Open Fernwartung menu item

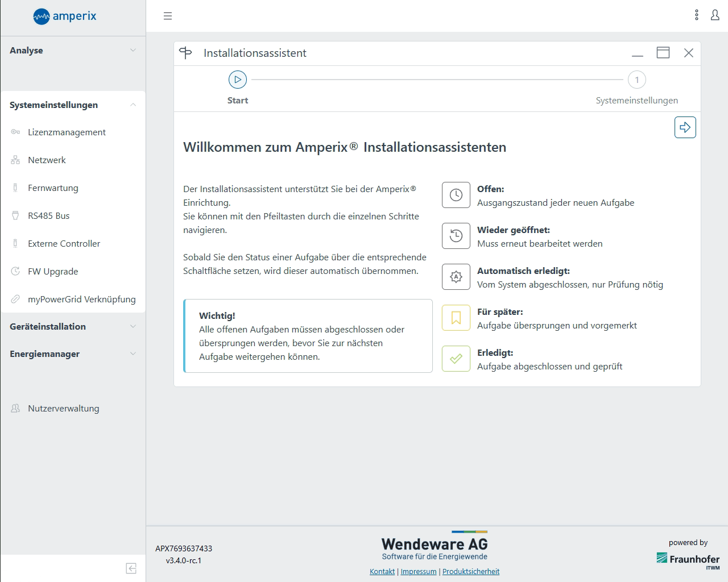tap(73, 188)
